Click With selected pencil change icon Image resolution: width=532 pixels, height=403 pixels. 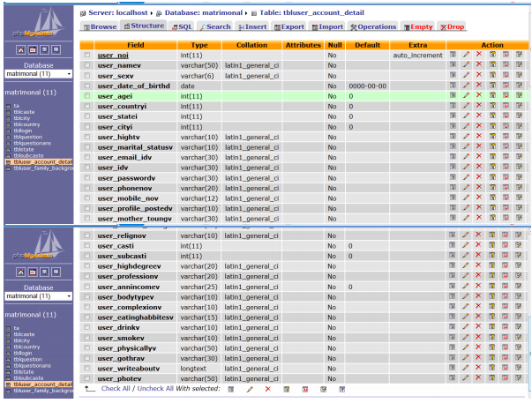point(250,389)
